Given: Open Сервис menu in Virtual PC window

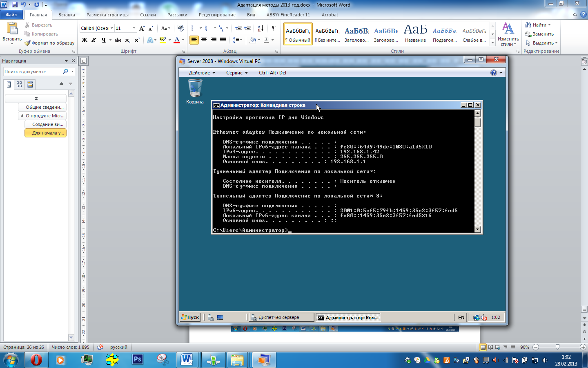Looking at the screenshot, I should (x=237, y=73).
